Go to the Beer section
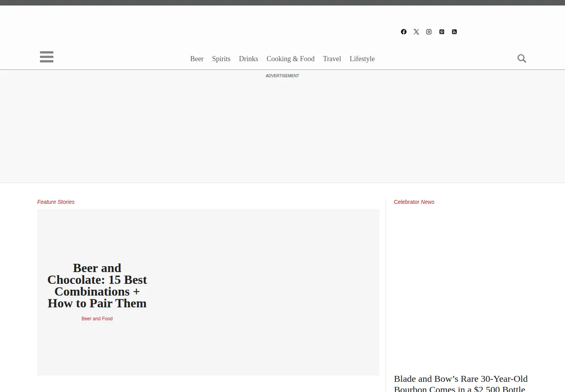The width and height of the screenshot is (565, 392). coord(197,59)
